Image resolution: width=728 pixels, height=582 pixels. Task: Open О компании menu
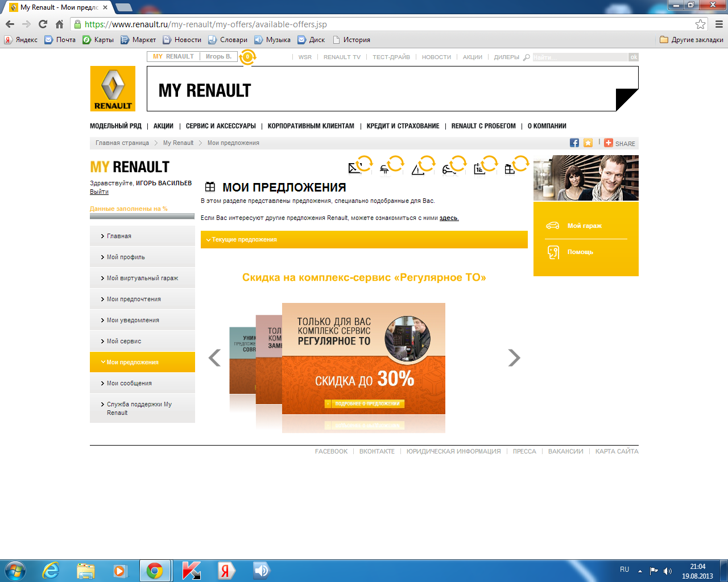[547, 126]
